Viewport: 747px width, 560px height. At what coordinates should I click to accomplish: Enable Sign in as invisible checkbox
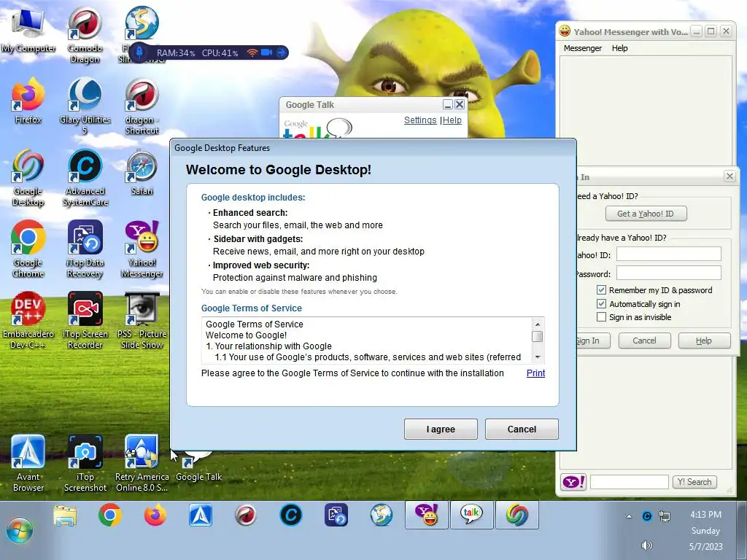point(601,317)
